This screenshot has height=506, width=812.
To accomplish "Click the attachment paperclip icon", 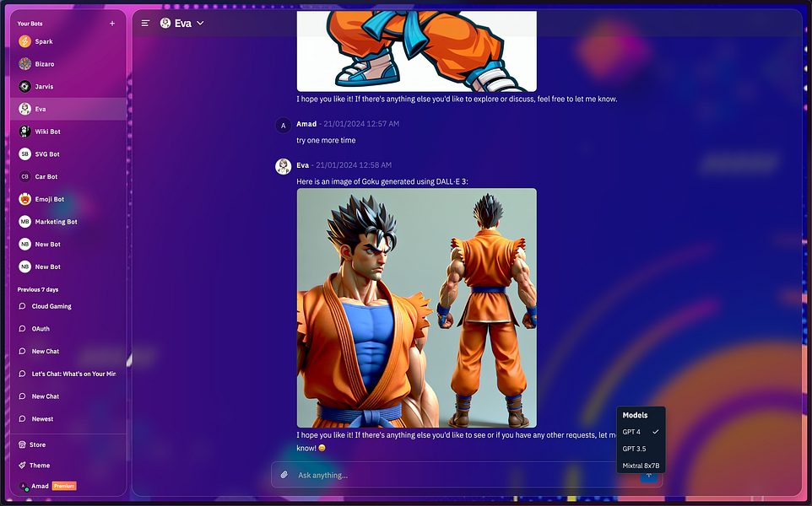I will (x=284, y=475).
